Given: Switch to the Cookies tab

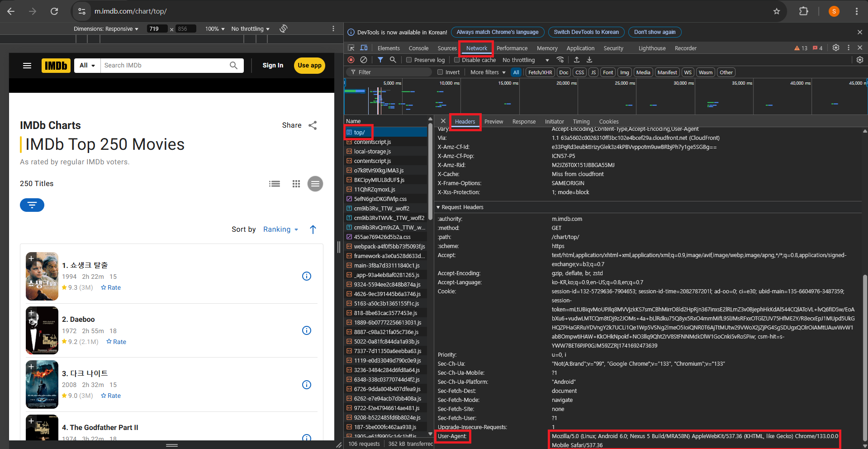Looking at the screenshot, I should [x=609, y=121].
